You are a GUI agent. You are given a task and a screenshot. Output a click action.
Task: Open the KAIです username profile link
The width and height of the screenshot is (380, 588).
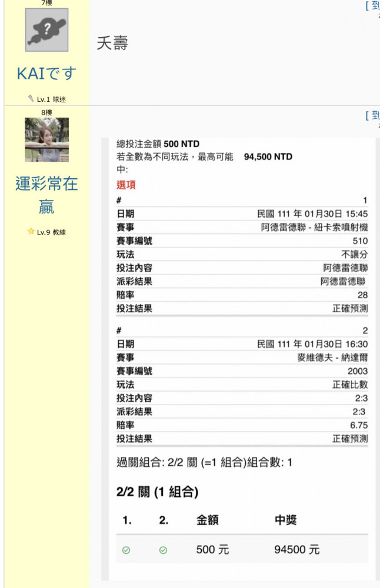[46, 73]
